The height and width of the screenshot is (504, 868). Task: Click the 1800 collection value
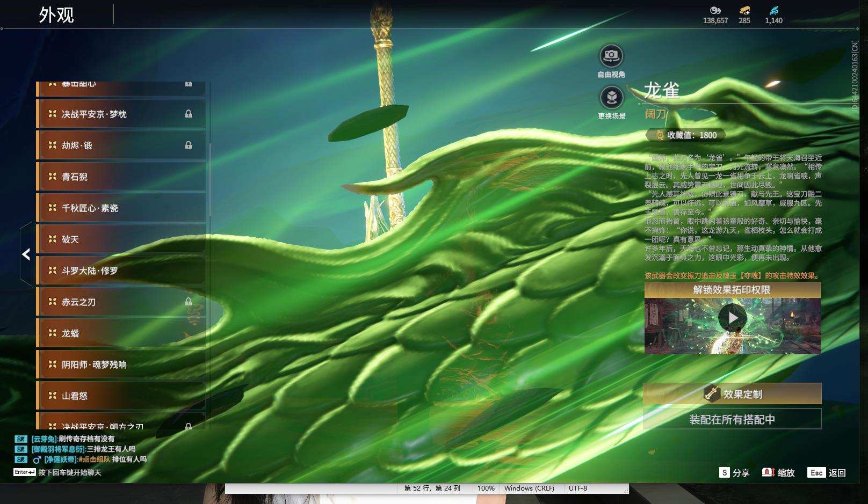(x=708, y=135)
